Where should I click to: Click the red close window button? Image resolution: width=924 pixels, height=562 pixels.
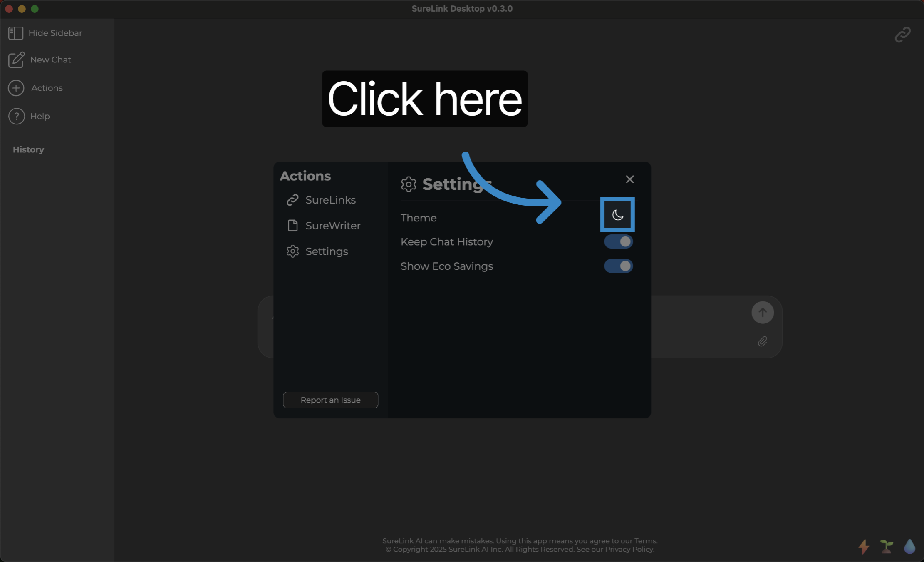9,9
